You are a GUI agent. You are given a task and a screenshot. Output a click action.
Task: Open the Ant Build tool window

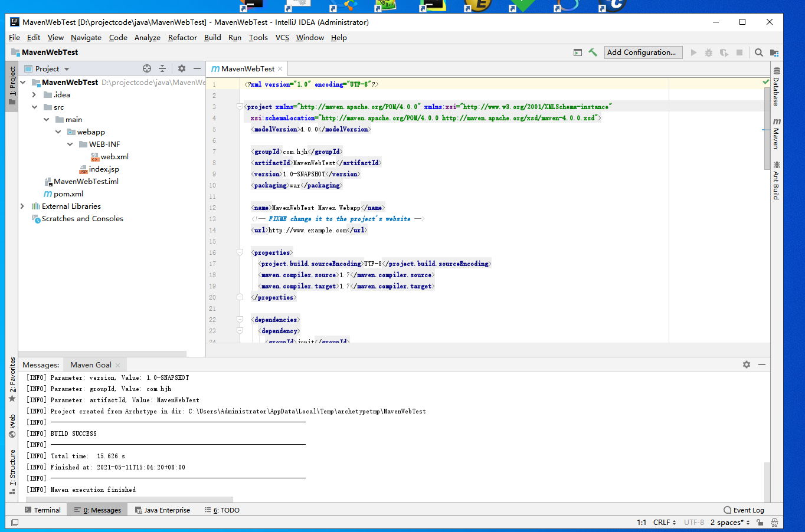click(x=777, y=180)
